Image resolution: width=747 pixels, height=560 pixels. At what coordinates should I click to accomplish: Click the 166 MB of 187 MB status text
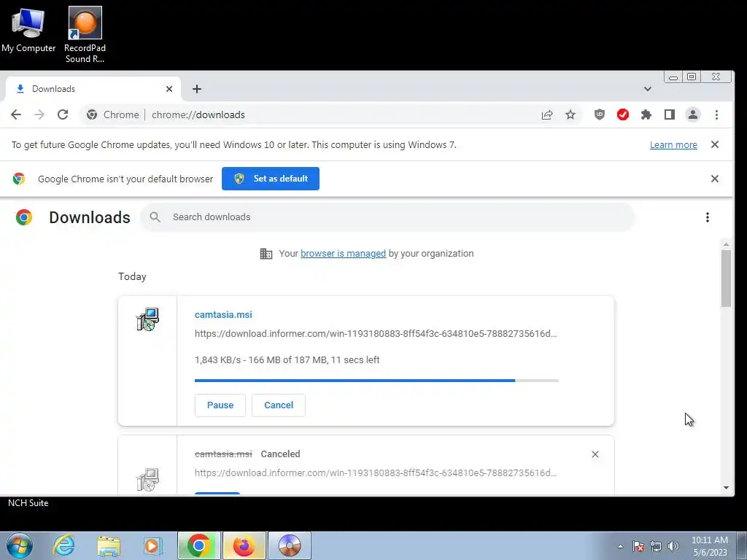coord(287,360)
